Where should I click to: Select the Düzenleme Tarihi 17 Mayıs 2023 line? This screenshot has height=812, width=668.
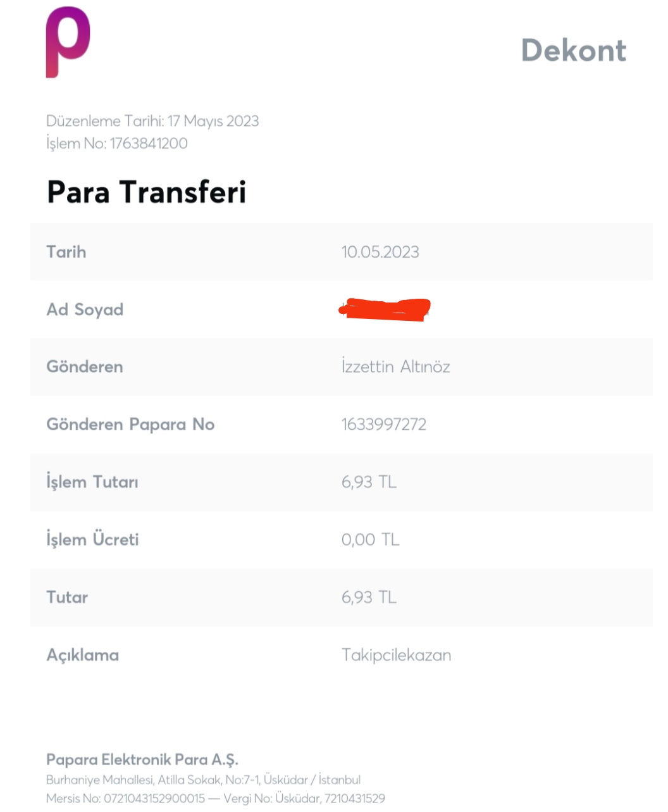click(x=152, y=121)
